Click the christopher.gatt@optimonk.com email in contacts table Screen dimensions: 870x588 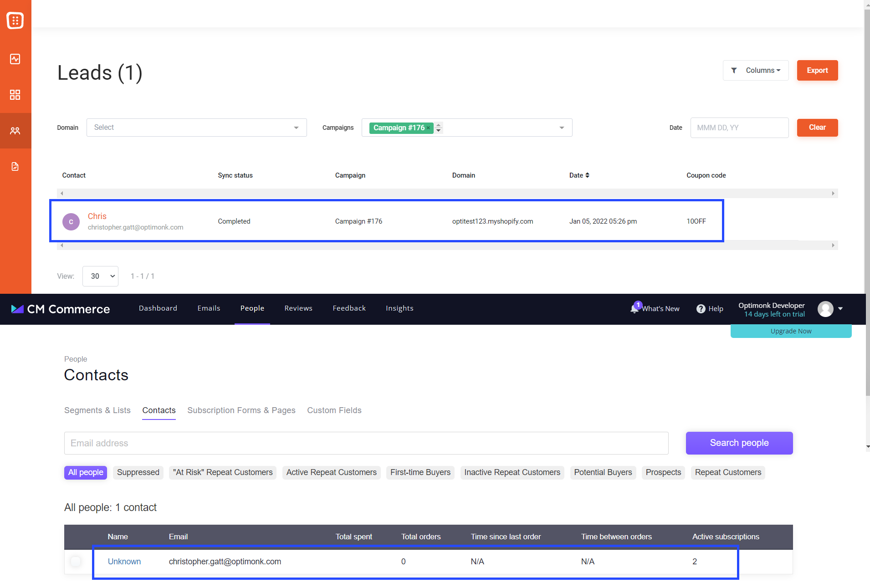[x=225, y=562]
